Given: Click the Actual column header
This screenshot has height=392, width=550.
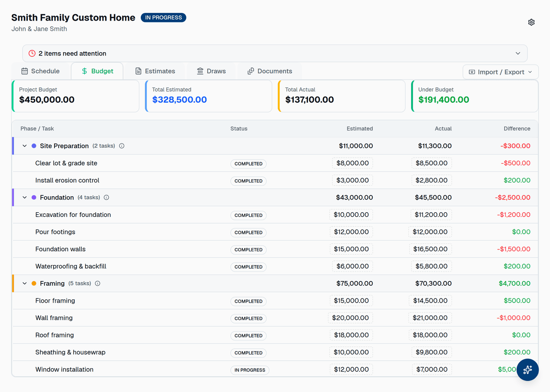Looking at the screenshot, I should pos(443,129).
